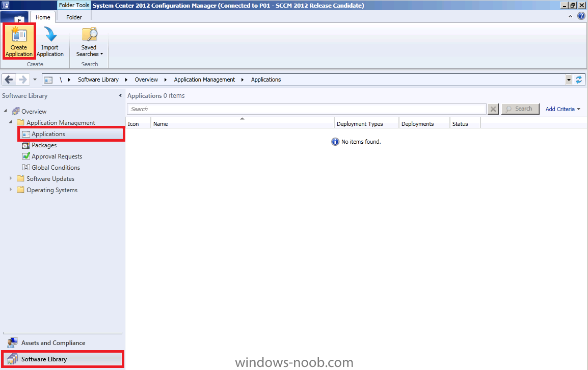Open the address bar dropdown arrow
The width and height of the screenshot is (588, 370).
569,80
